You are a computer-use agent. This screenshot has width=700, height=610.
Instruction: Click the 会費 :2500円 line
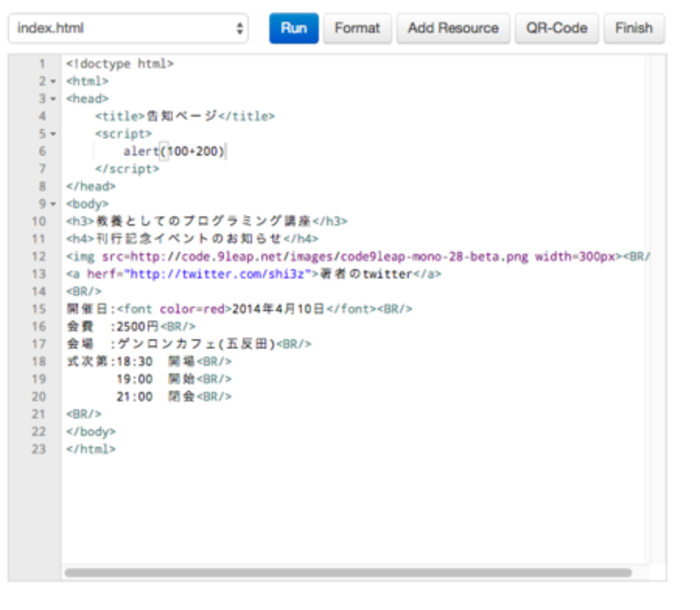131,327
